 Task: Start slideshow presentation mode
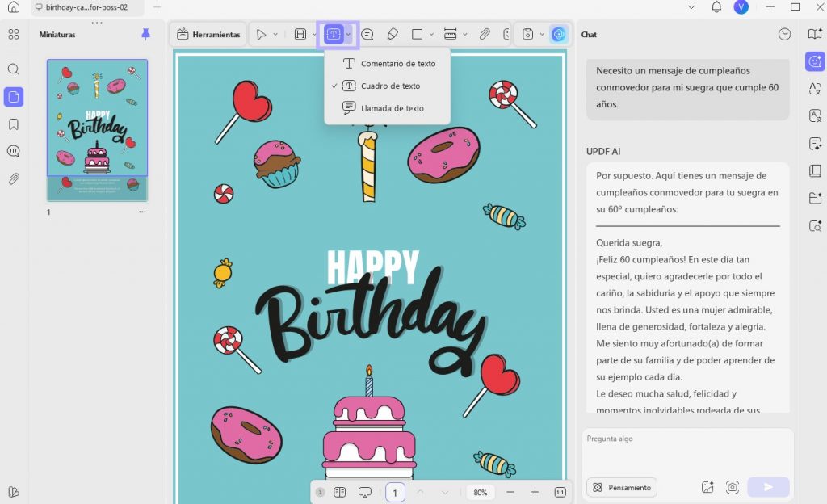364,492
